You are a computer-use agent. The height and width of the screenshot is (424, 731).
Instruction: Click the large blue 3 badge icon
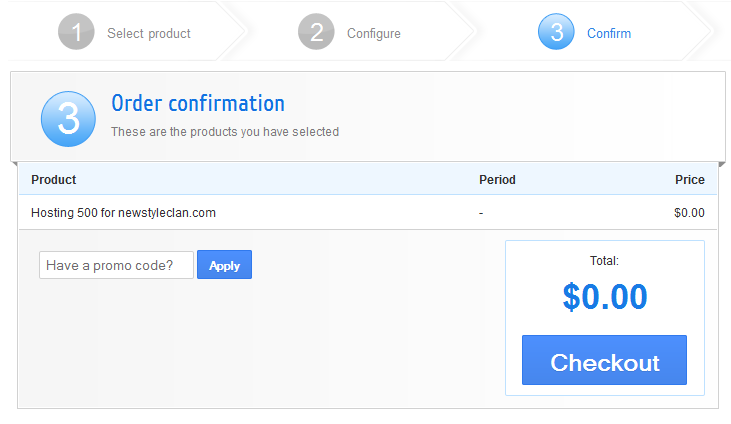pyautogui.click(x=68, y=118)
